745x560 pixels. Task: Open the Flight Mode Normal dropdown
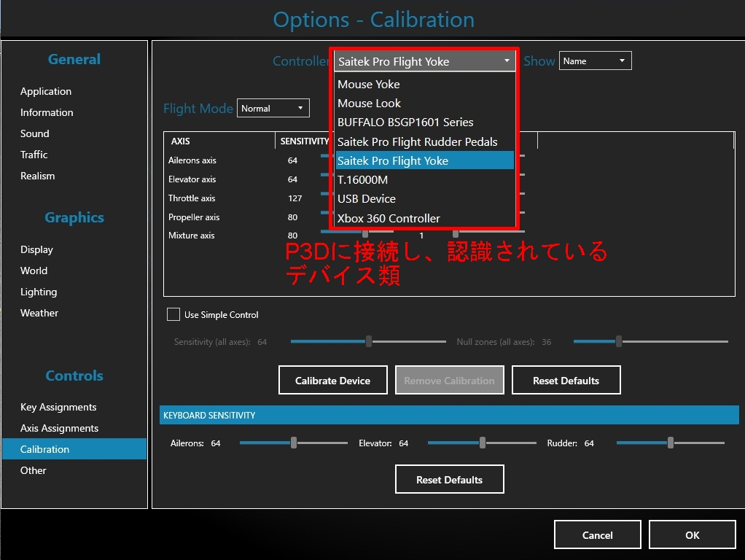pos(273,108)
